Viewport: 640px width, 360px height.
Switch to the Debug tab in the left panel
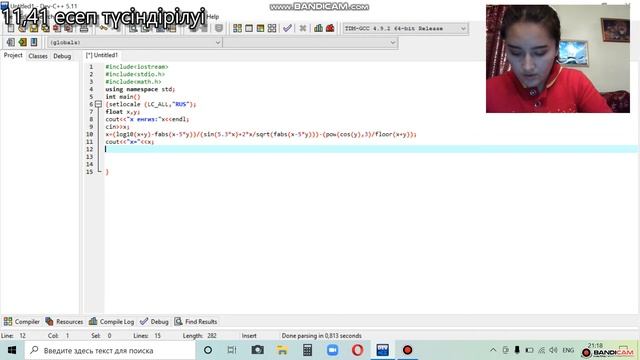[62, 56]
